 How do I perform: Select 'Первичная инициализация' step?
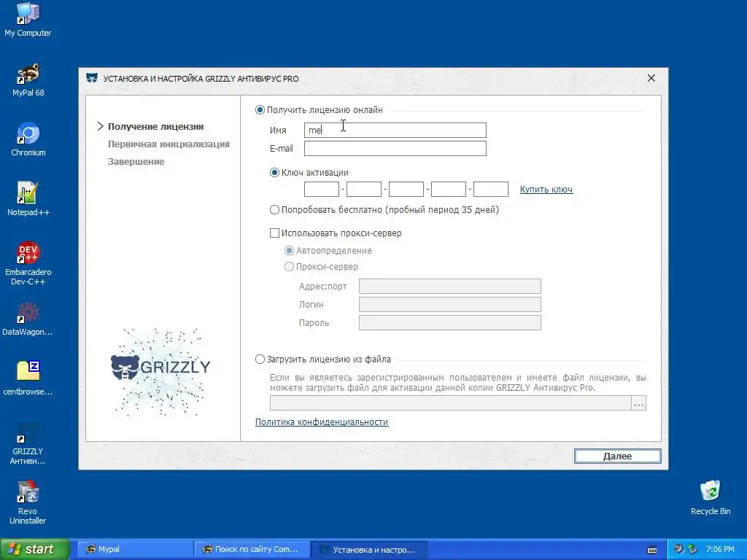click(x=169, y=144)
